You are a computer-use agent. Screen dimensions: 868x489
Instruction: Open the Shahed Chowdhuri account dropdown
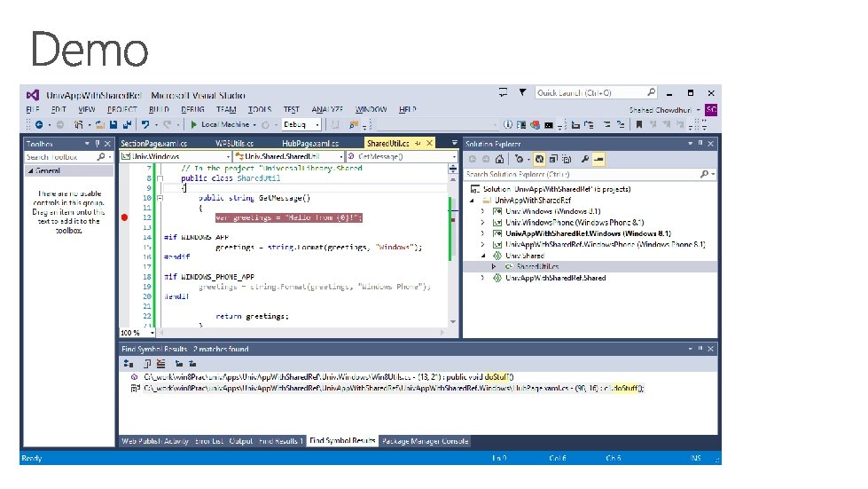coord(698,110)
